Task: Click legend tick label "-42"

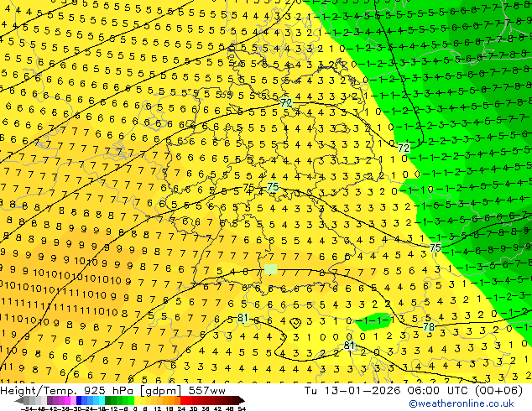Action: (x=52, y=408)
